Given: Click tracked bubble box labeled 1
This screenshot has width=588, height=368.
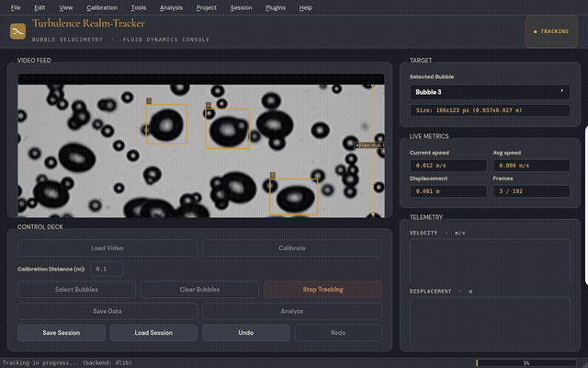Looking at the screenshot, I should pyautogui.click(x=166, y=124).
